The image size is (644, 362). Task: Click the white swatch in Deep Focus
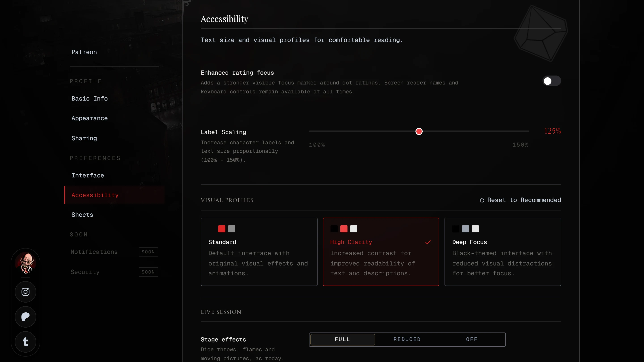pyautogui.click(x=475, y=229)
